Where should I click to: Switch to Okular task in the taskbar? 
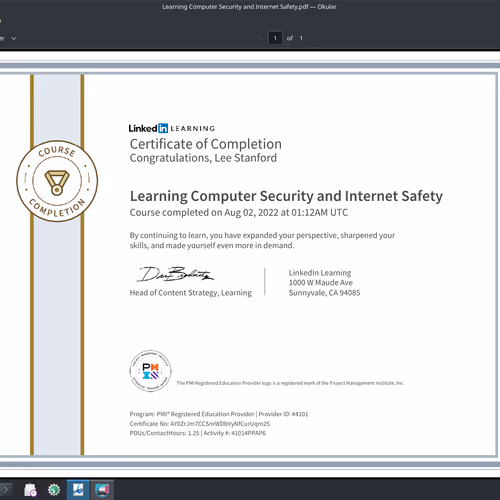tap(78, 490)
